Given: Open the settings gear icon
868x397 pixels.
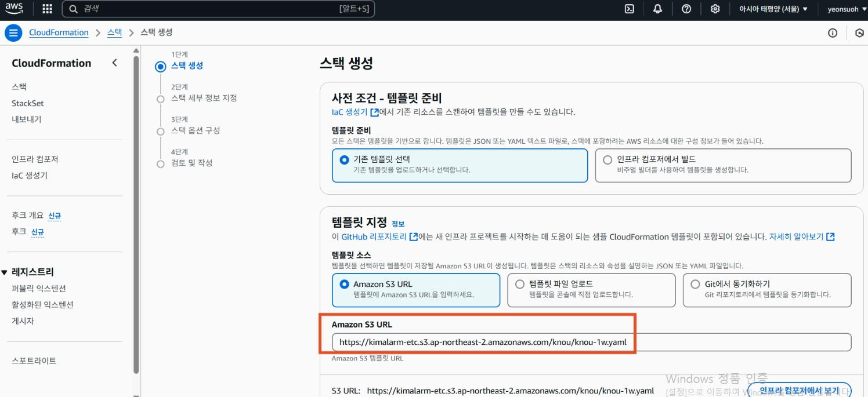Looking at the screenshot, I should (715, 9).
